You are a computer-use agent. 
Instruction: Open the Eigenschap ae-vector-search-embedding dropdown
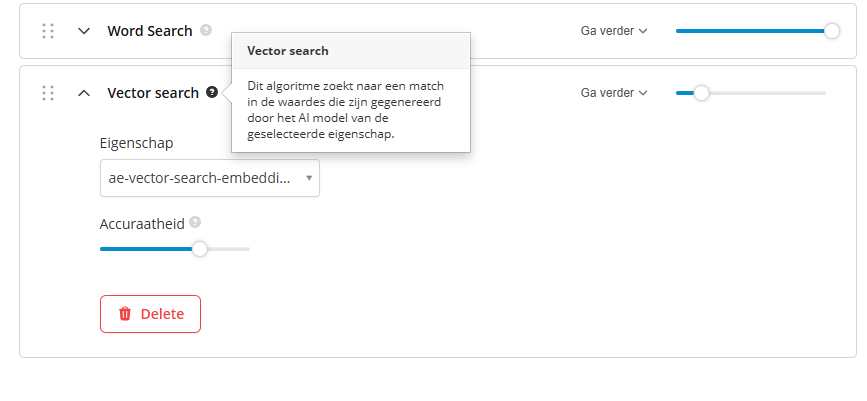[x=210, y=178]
